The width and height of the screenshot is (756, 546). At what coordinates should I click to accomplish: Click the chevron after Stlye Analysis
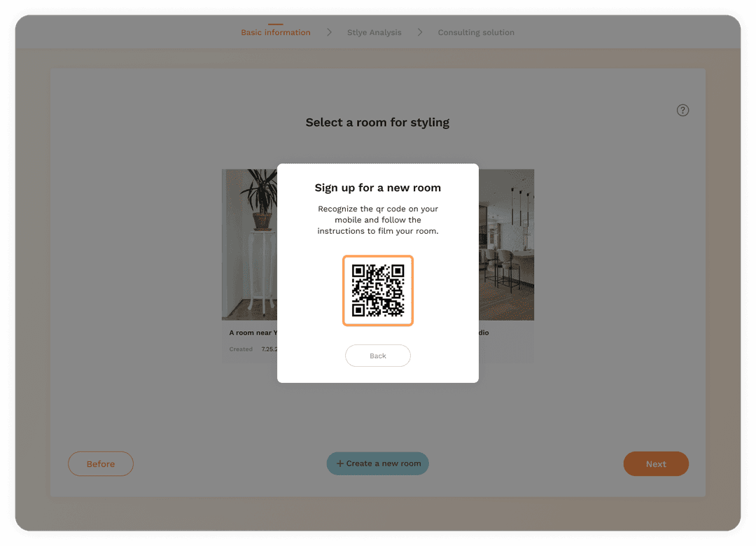coord(419,32)
